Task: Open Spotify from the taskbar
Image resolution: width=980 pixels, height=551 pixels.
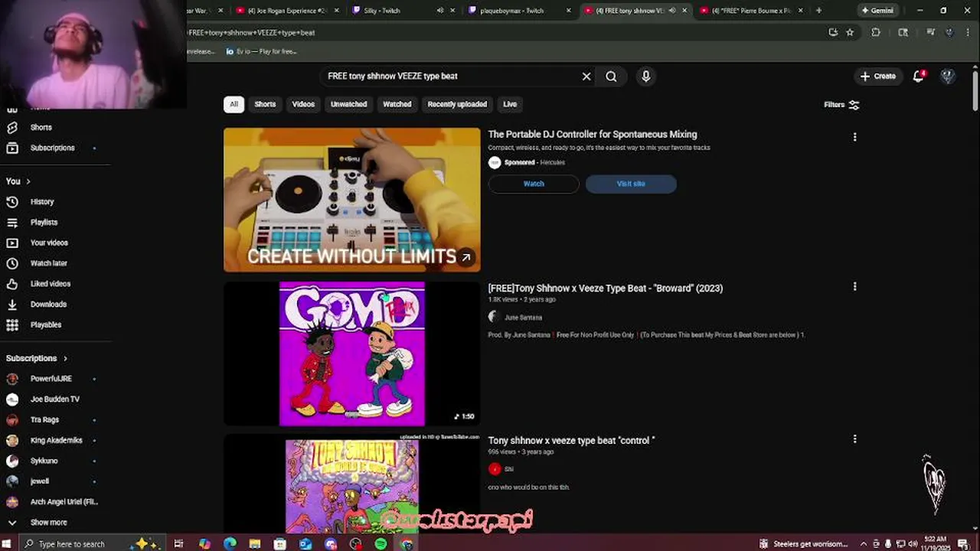Action: 381,544
